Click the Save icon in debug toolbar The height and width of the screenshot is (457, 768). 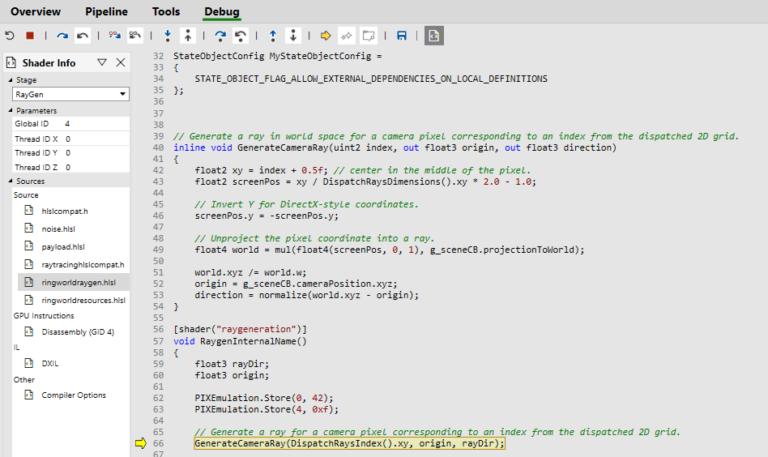tap(401, 35)
